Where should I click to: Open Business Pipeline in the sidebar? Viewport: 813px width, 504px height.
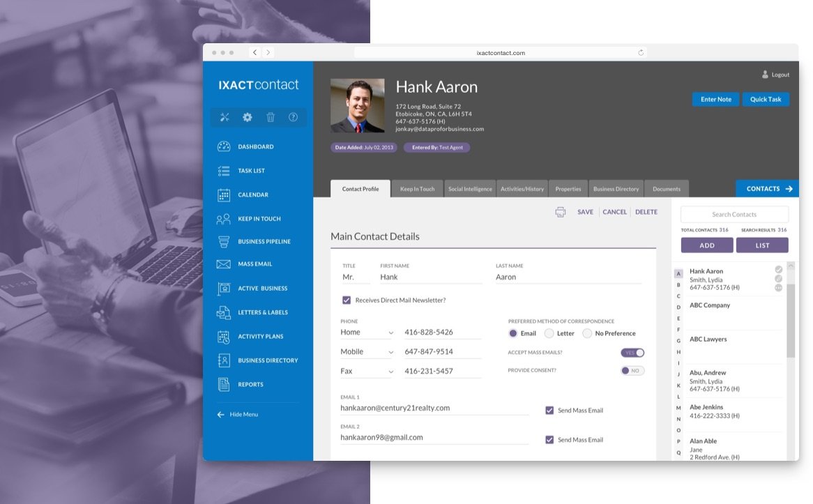click(x=264, y=242)
